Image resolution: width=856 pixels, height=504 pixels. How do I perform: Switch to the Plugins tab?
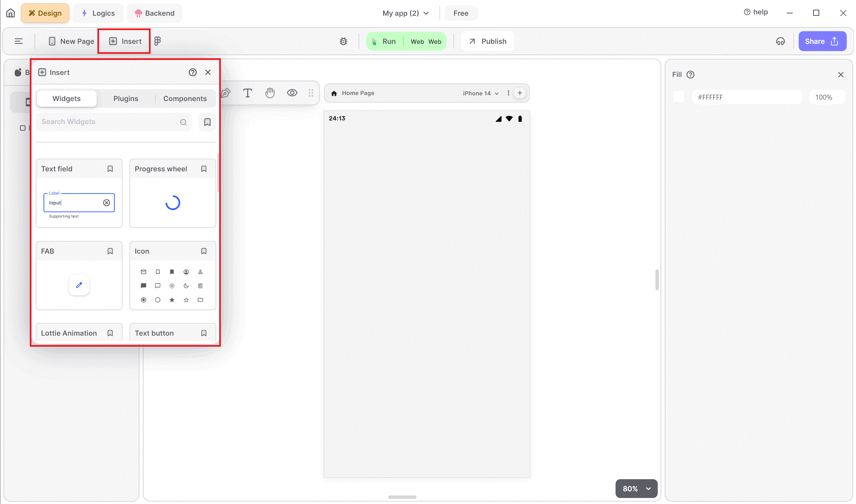tap(126, 98)
